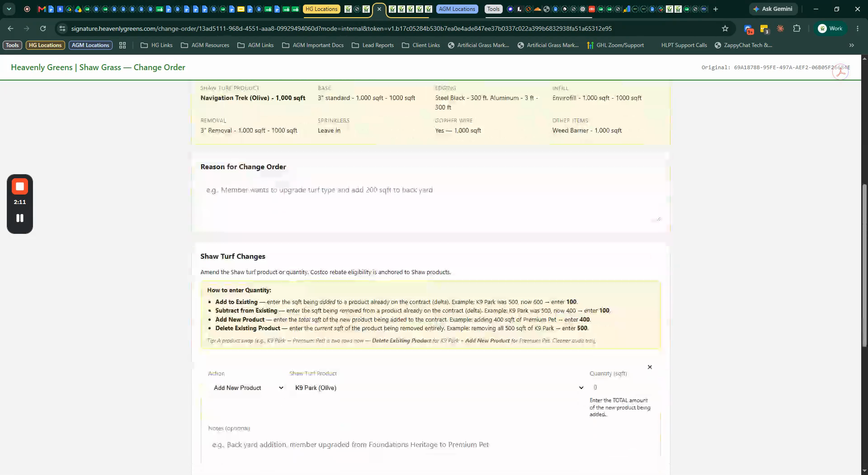868x475 pixels.
Task: Open the ZappyChat Tech bookmark
Action: coord(744,45)
